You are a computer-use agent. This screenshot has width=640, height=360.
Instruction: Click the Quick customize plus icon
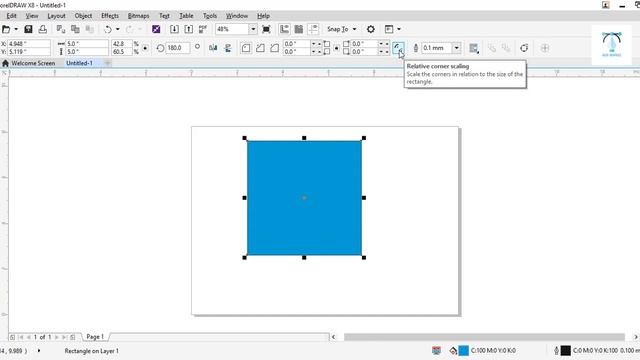pyautogui.click(x=544, y=48)
